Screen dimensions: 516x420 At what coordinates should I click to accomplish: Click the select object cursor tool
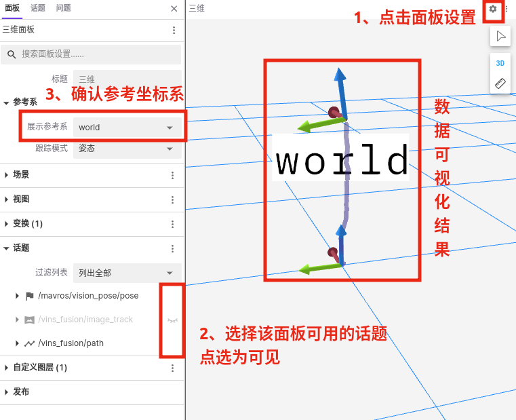pos(500,37)
